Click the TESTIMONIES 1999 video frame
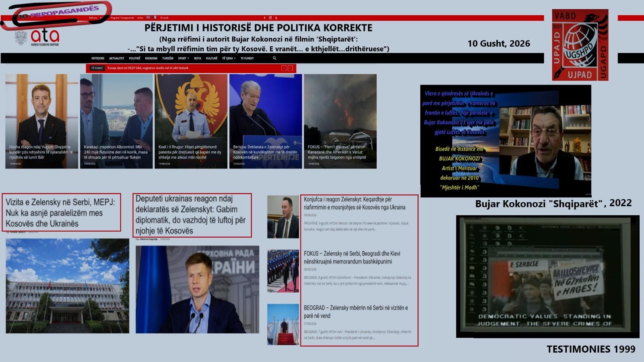Image resolution: width=644 pixels, height=362 pixels. point(547,277)
